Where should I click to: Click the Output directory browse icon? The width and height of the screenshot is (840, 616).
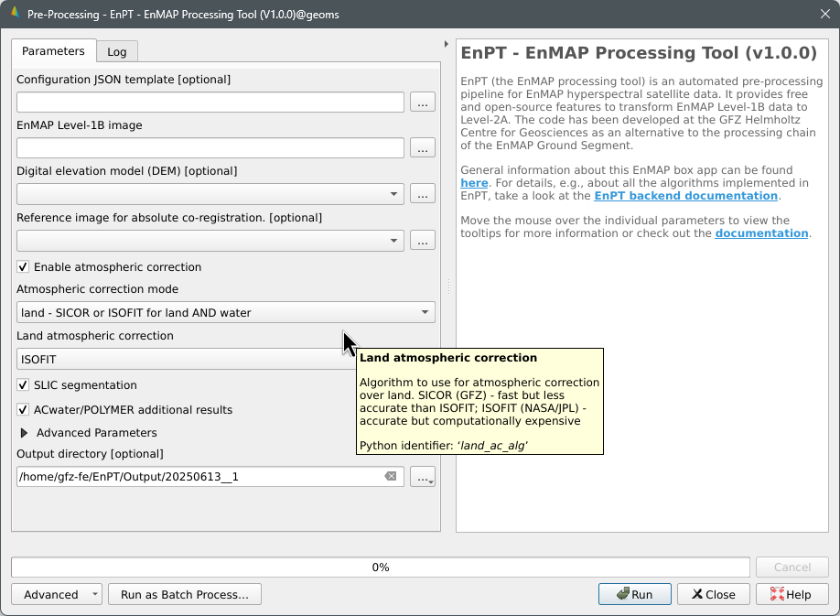pos(422,476)
